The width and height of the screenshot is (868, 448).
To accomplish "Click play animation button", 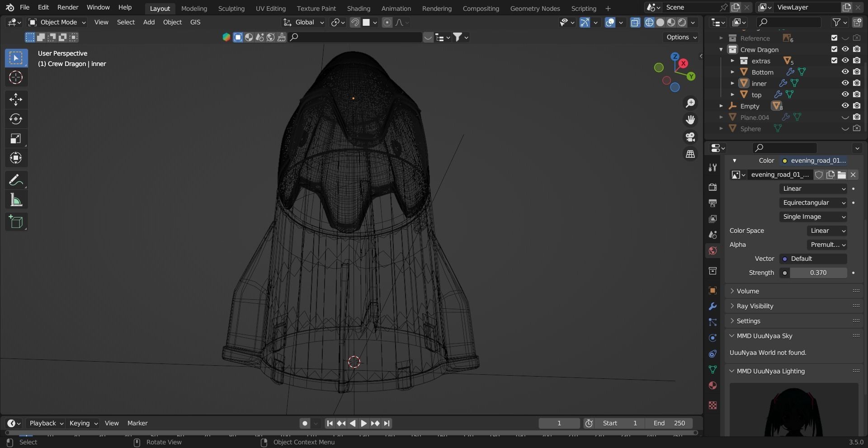I will tap(363, 423).
